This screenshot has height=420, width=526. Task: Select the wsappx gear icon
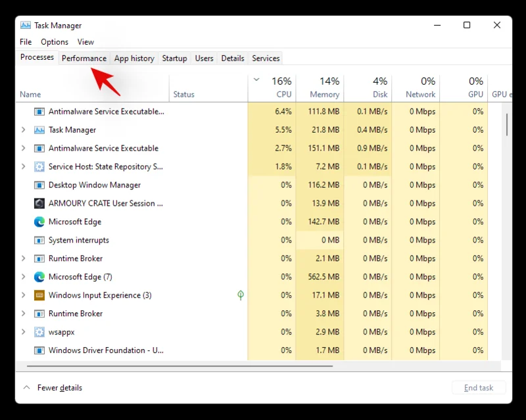click(x=38, y=332)
